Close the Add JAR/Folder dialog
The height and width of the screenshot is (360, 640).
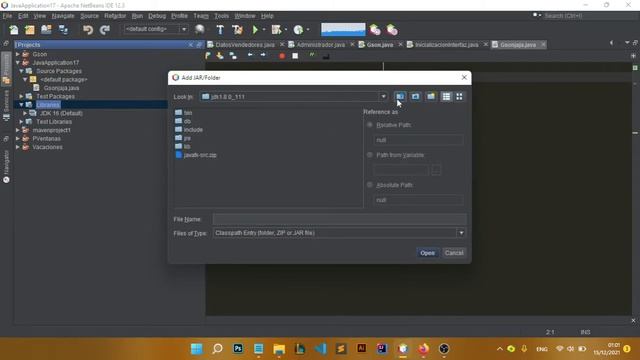tap(464, 77)
